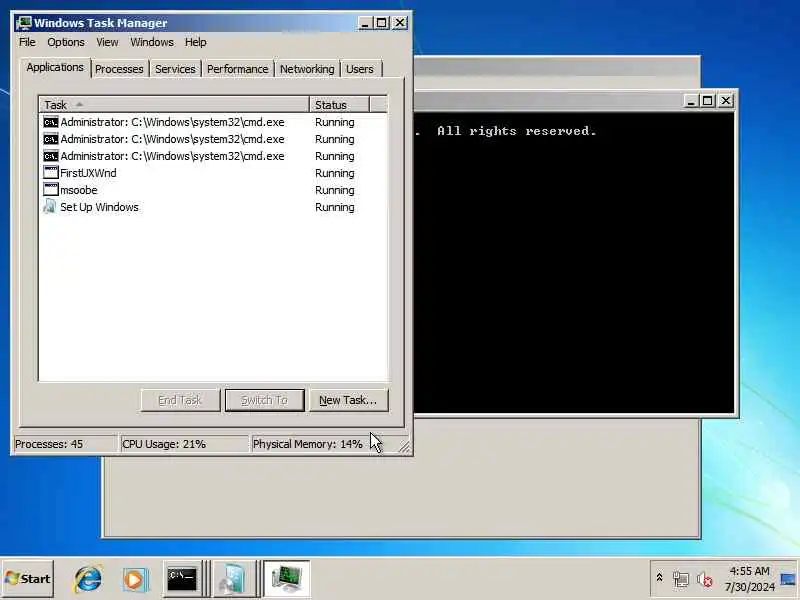800x600 pixels.
Task: Click the Show desktop button in the tray
Action: [788, 579]
